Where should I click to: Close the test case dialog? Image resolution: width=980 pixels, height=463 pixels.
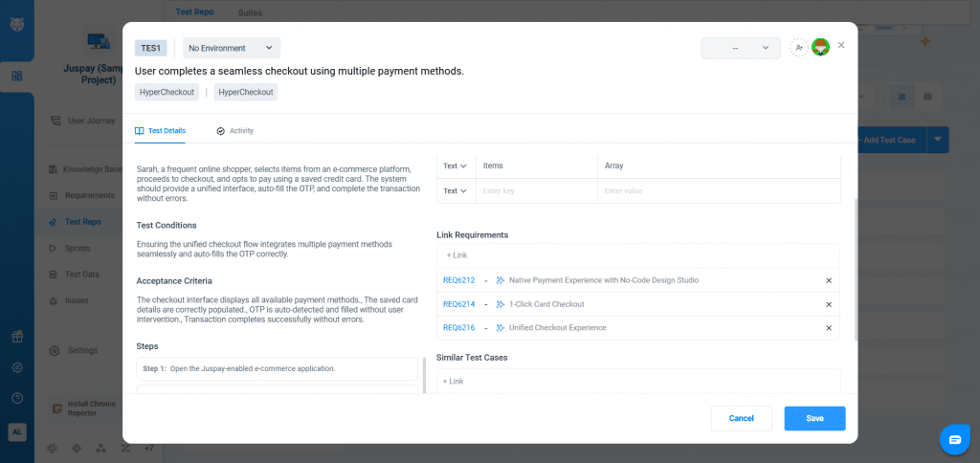click(x=841, y=45)
